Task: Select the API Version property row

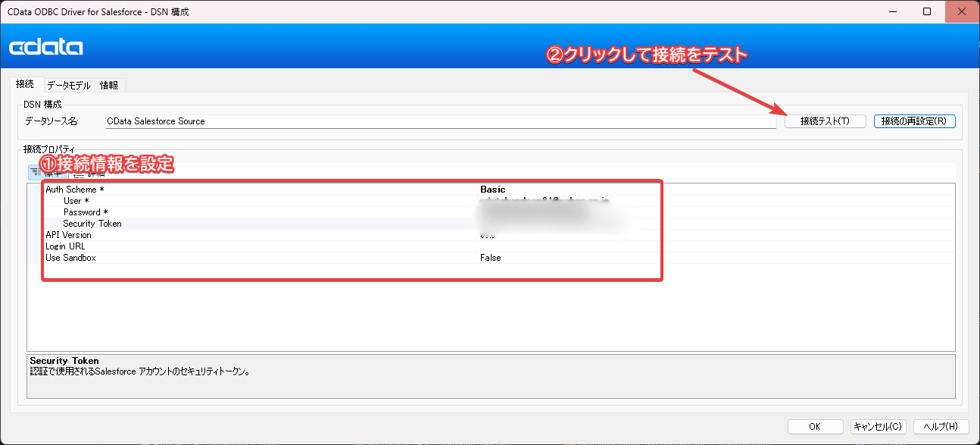Action: [491, 235]
